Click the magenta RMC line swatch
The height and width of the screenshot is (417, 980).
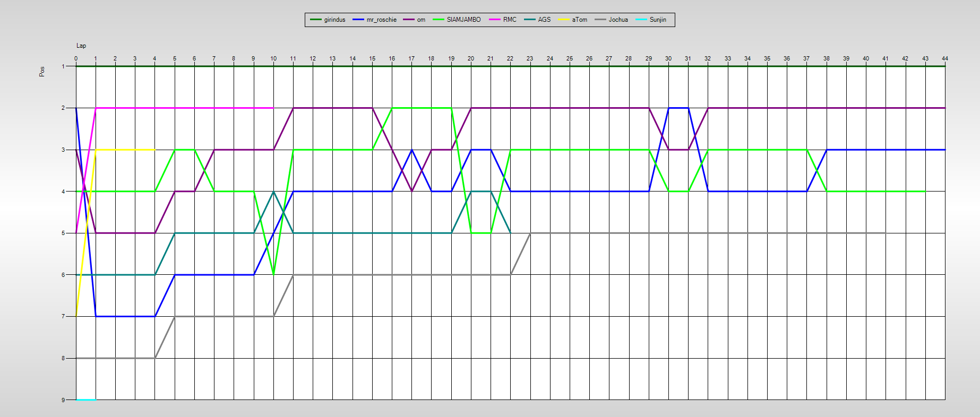point(495,20)
